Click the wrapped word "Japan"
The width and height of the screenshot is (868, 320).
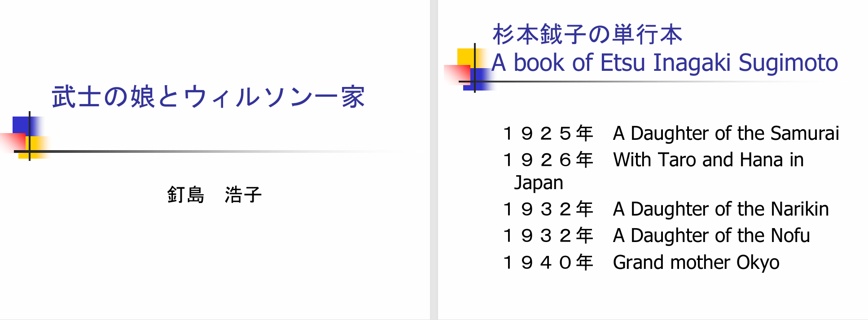point(539,182)
